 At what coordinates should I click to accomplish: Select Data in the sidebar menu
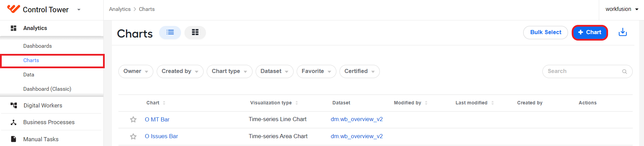click(29, 75)
